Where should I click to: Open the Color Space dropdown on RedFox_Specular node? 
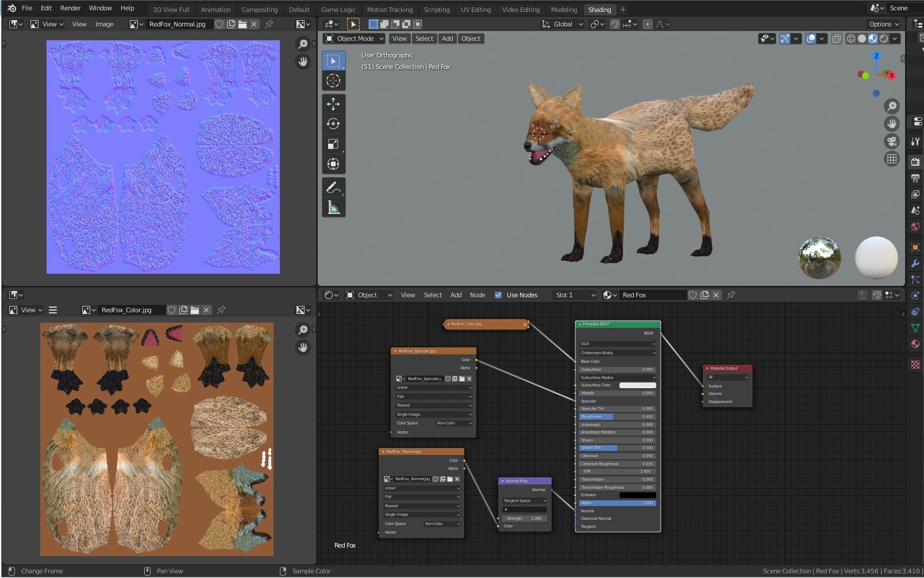(453, 423)
